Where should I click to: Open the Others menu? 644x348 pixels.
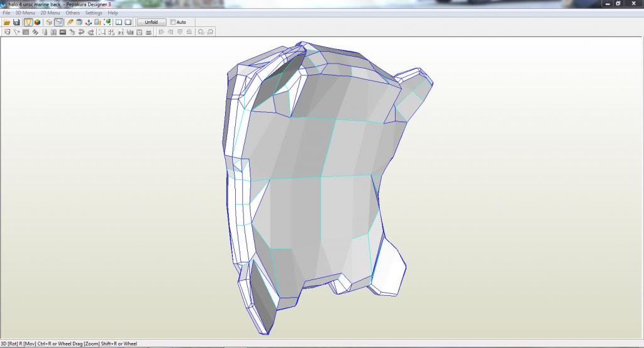click(x=73, y=13)
